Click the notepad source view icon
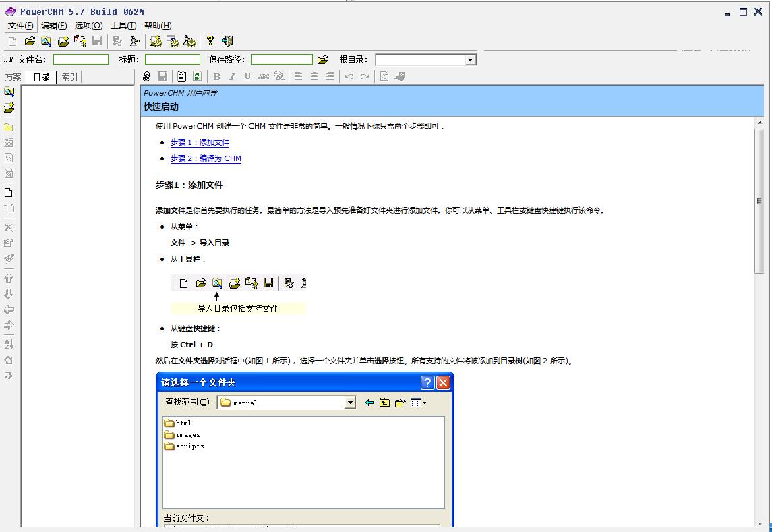This screenshot has width=772, height=532. click(x=181, y=76)
